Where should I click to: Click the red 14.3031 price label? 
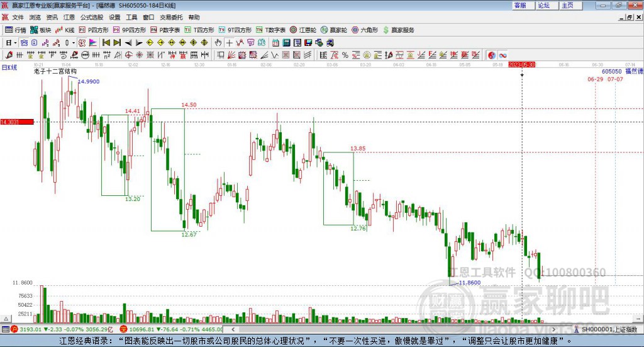(x=17, y=122)
